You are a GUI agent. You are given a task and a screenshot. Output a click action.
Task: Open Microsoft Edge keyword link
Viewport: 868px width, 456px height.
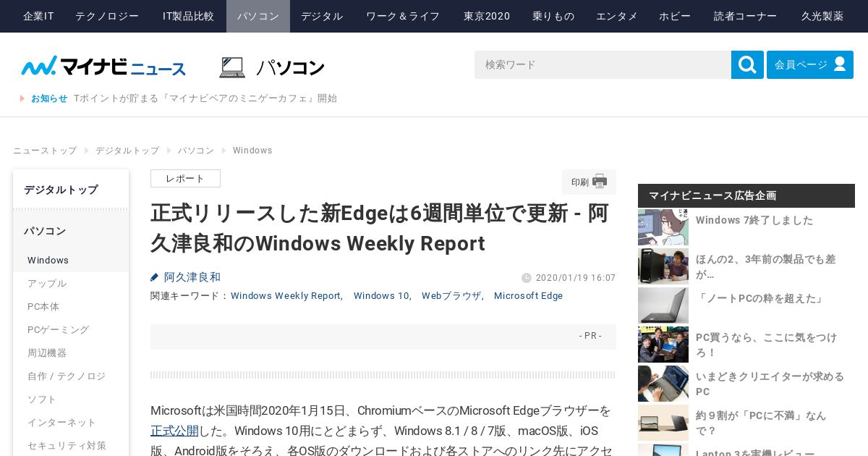coord(528,296)
